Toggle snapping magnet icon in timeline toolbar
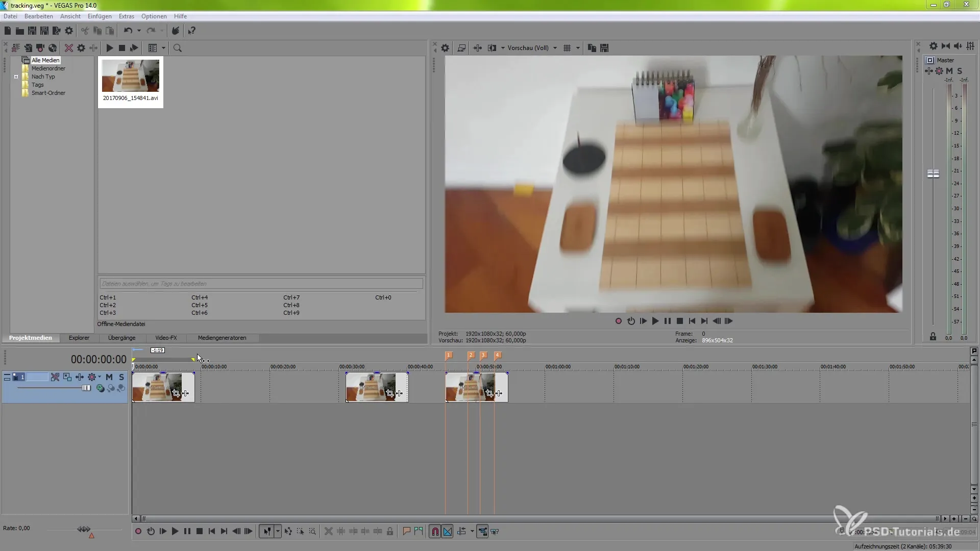The image size is (980, 551). [x=435, y=532]
